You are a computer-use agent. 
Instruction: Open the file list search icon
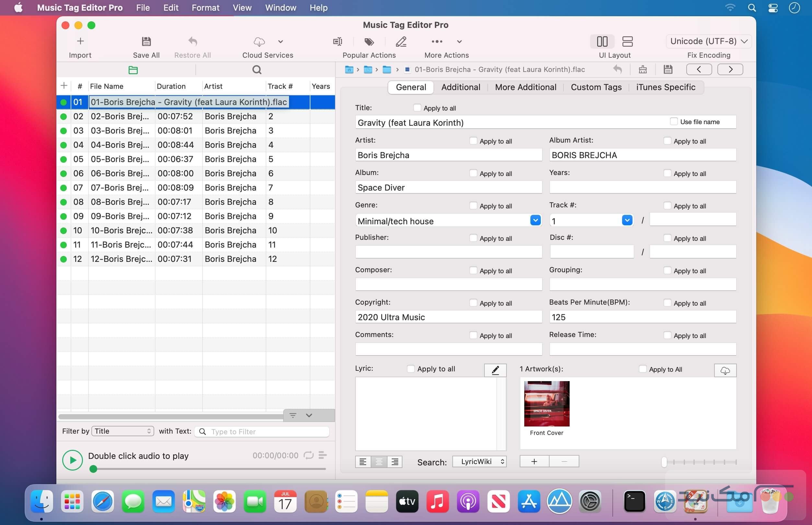(x=257, y=70)
